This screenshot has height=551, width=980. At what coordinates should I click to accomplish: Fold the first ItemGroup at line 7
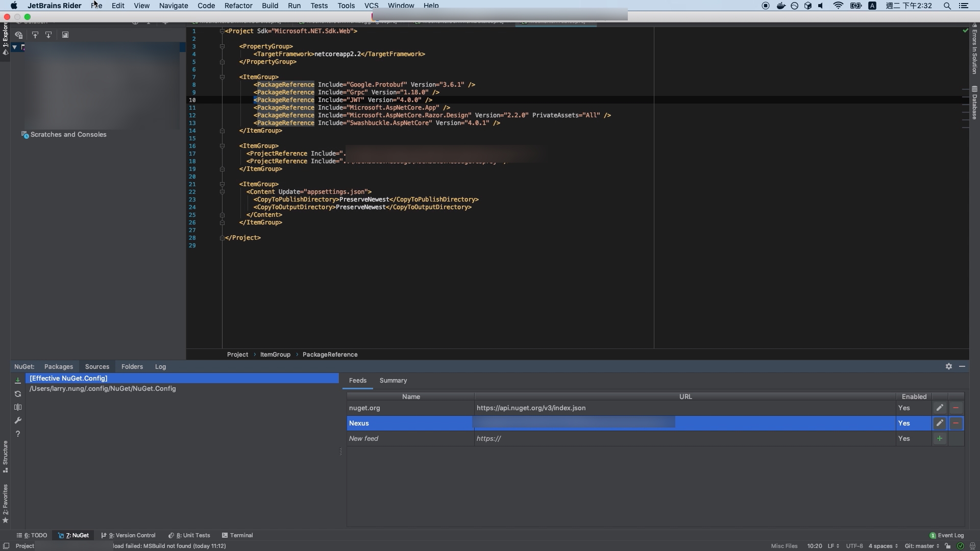point(222,77)
